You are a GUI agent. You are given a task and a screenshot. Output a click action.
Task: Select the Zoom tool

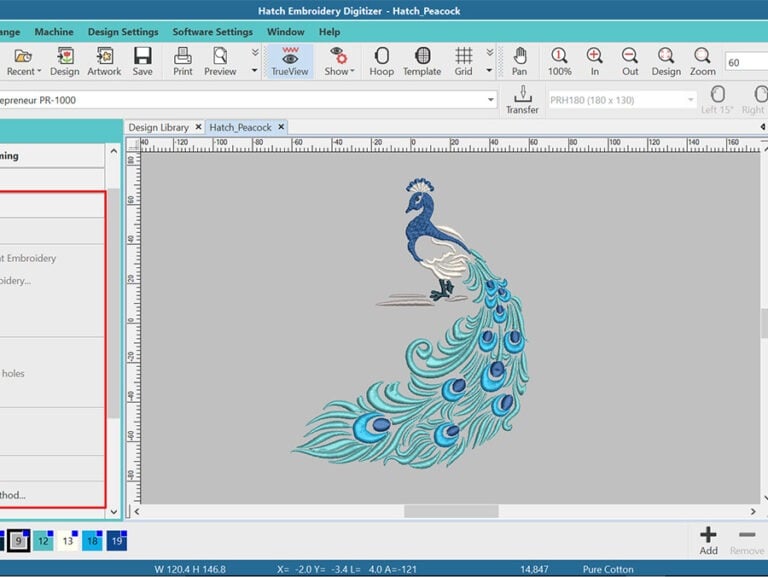702,61
